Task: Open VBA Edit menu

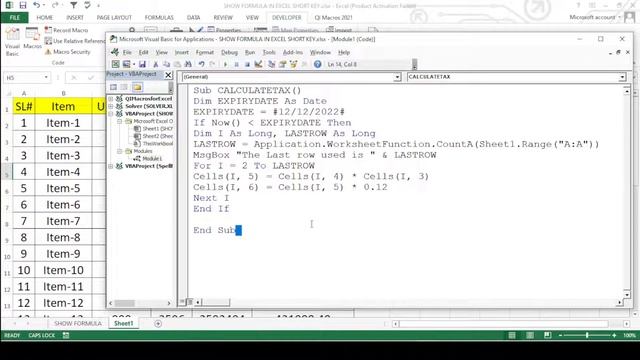Action: [x=143, y=52]
